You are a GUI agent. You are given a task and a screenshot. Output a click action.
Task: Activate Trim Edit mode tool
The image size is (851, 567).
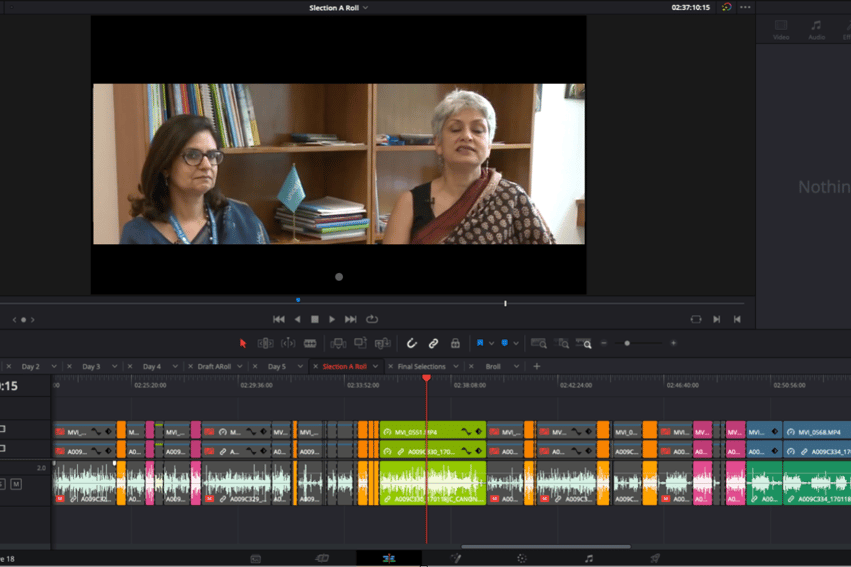pyautogui.click(x=265, y=343)
